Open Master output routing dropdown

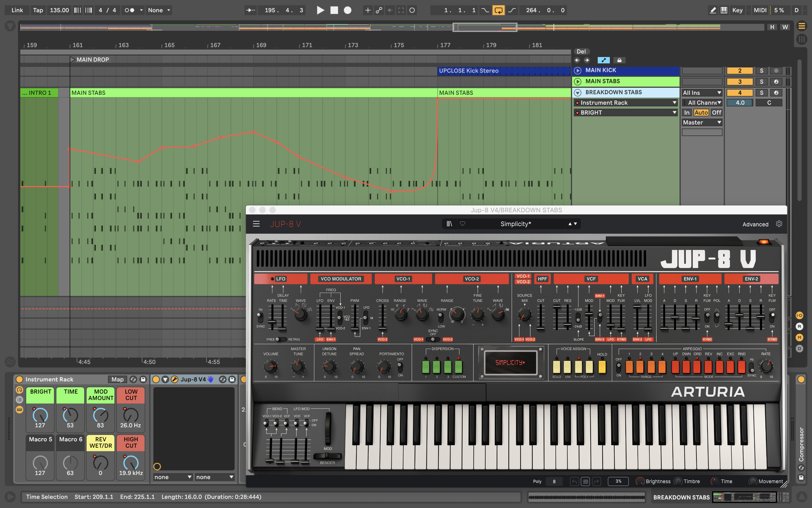[702, 123]
